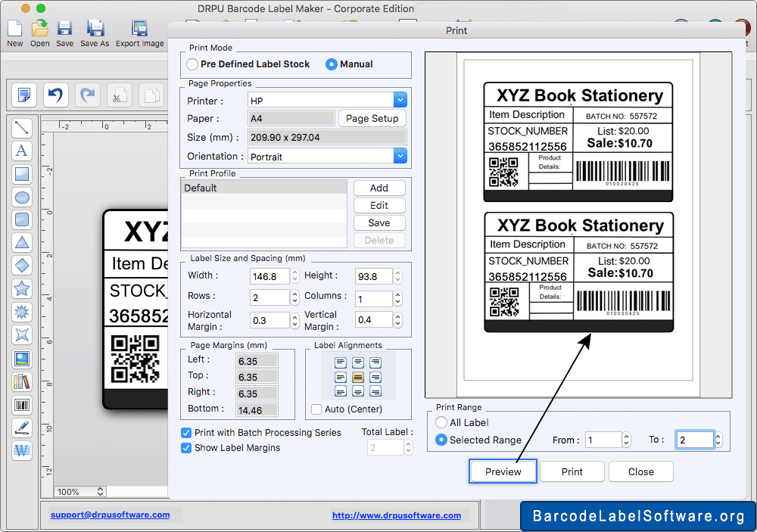Open the Printer dropdown
Viewport: 757px width, 532px height.
(400, 100)
